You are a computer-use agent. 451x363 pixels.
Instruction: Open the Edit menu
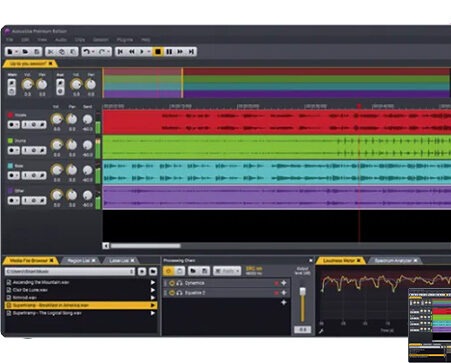(x=25, y=40)
